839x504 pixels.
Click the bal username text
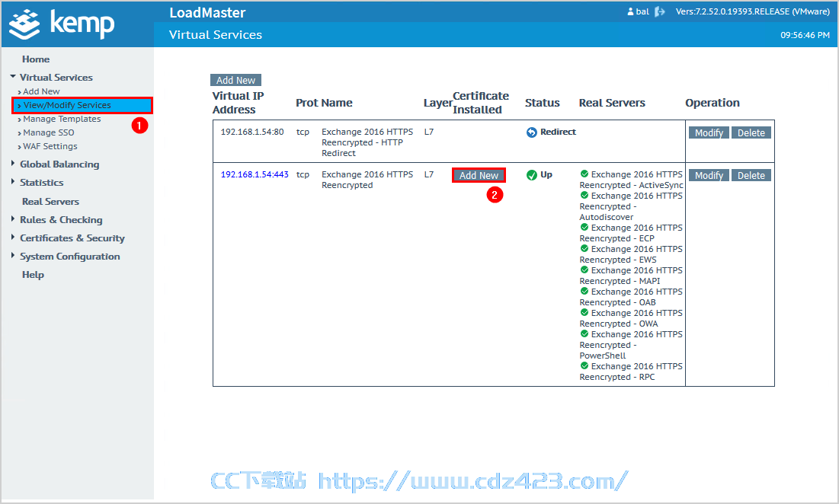coord(642,11)
